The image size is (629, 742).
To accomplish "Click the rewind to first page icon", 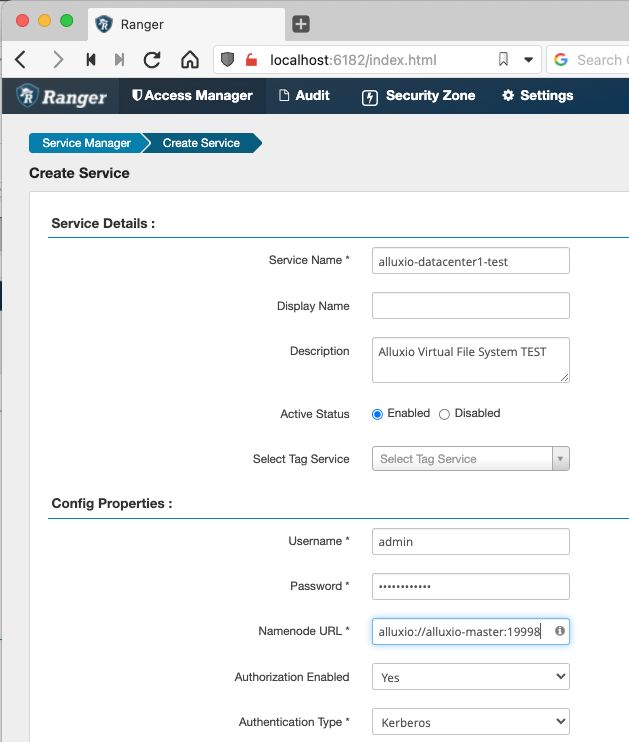I will tap(90, 60).
